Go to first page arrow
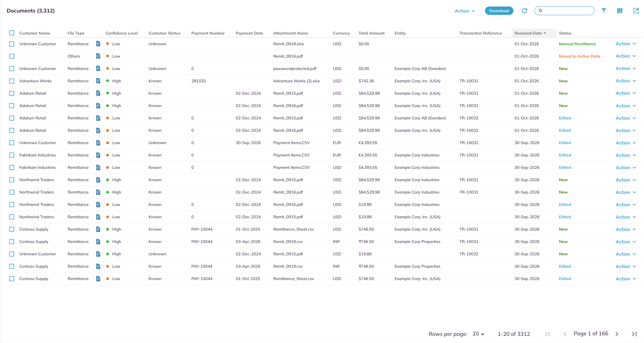The height and width of the screenshot is (343, 644). coord(548,334)
